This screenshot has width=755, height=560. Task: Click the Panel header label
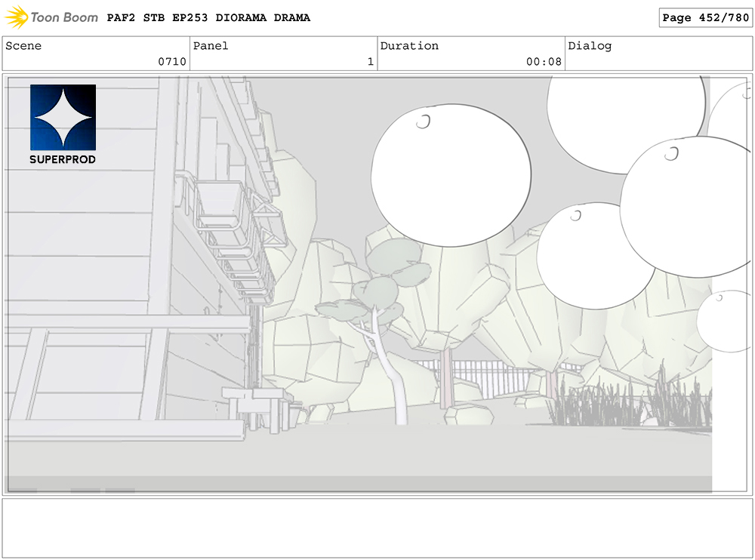pyautogui.click(x=211, y=46)
